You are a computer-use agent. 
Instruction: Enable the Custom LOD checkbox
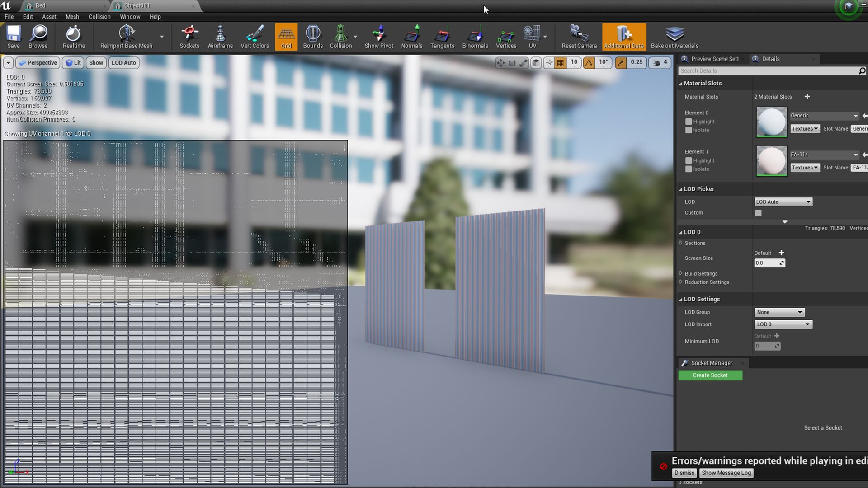(758, 213)
